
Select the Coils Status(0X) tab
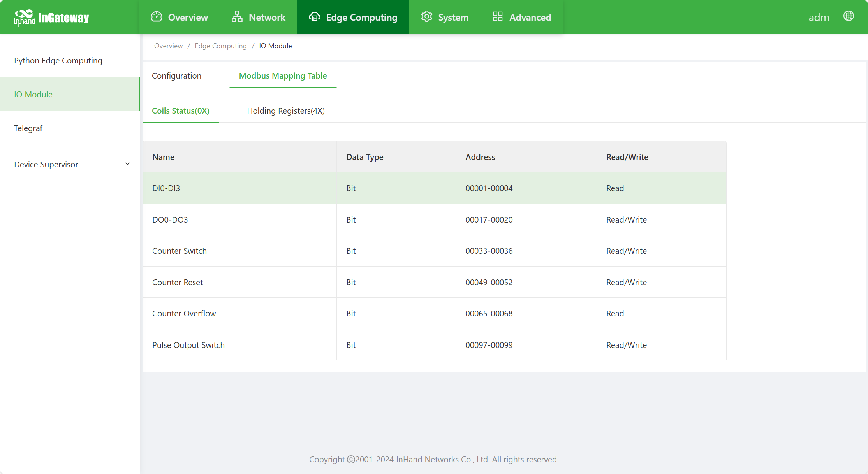[181, 111]
